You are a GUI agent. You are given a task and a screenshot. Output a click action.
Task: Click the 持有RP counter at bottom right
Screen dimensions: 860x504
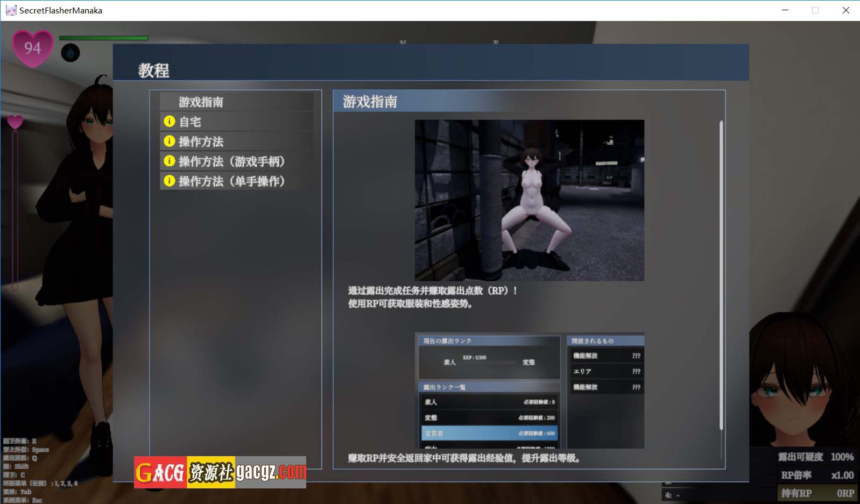817,493
